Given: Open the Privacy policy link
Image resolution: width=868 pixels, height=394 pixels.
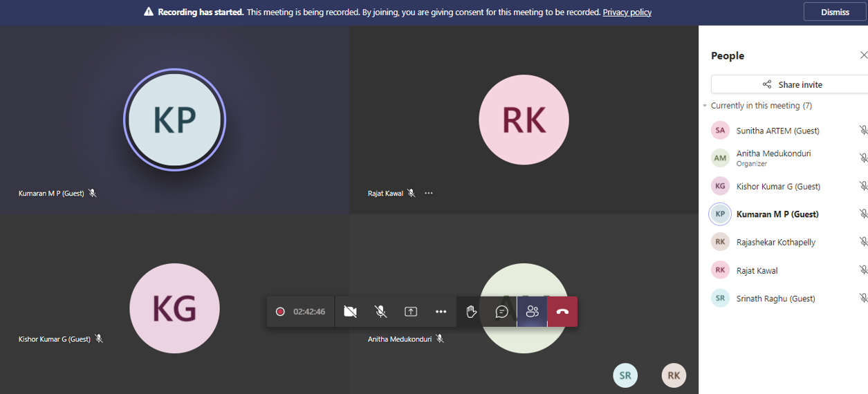Looking at the screenshot, I should (x=627, y=12).
